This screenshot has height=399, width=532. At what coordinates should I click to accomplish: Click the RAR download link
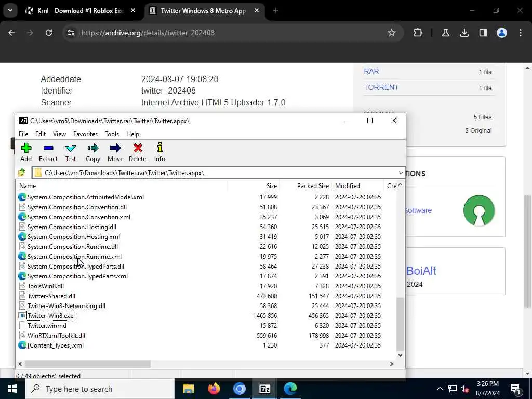coord(371,71)
